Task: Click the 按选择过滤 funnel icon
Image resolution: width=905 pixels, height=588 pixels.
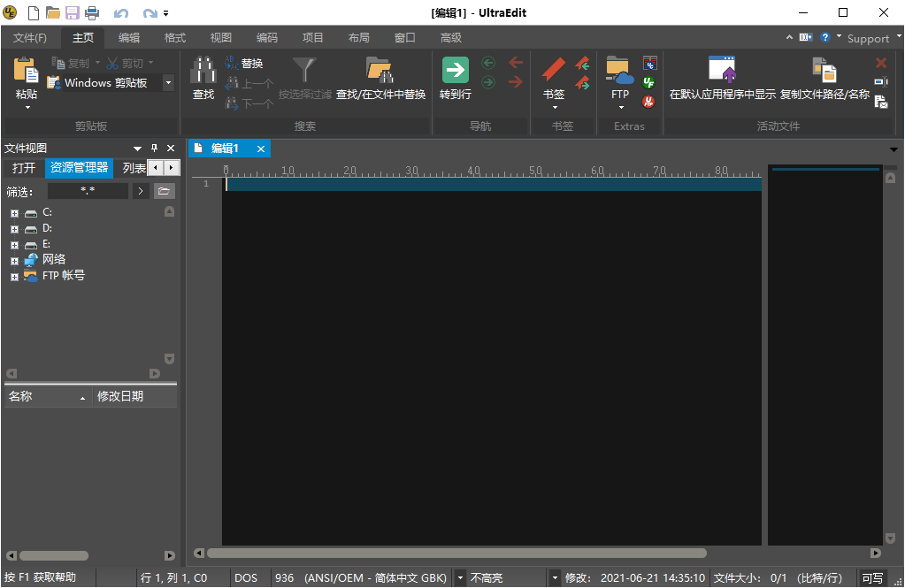Action: pos(304,70)
